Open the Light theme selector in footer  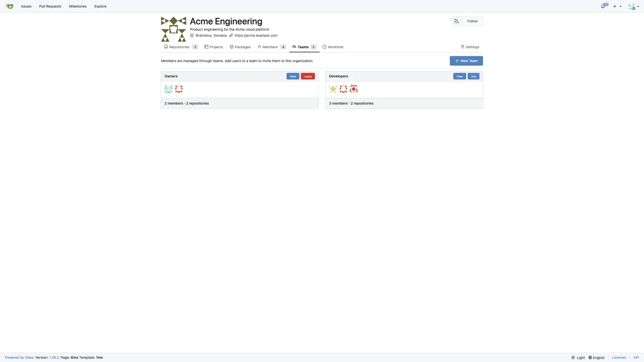[578, 358]
